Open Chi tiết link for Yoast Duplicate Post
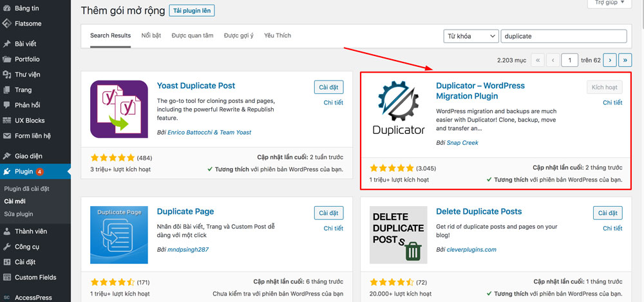 point(334,103)
